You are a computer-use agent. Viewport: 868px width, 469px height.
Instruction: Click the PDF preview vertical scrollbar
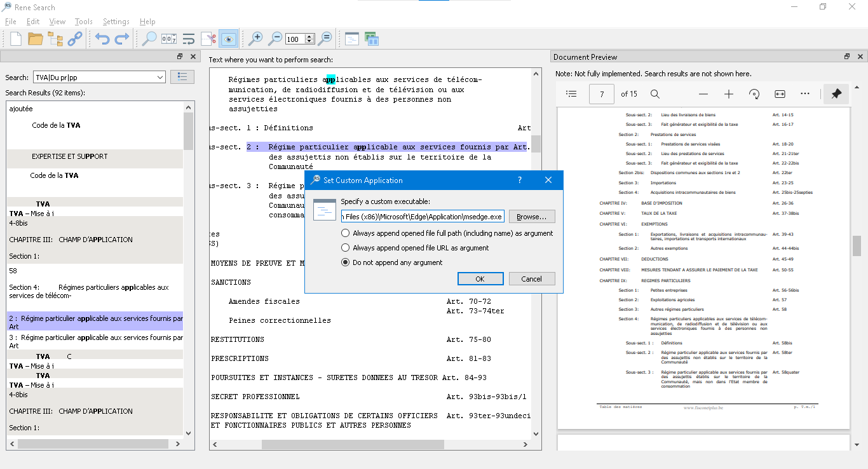[x=857, y=245]
